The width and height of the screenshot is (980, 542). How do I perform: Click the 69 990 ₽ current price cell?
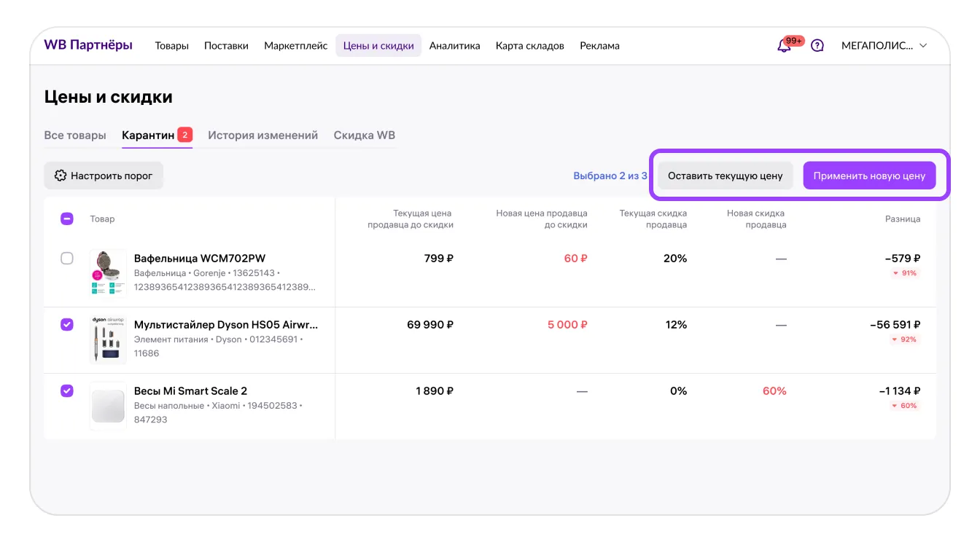tap(430, 324)
